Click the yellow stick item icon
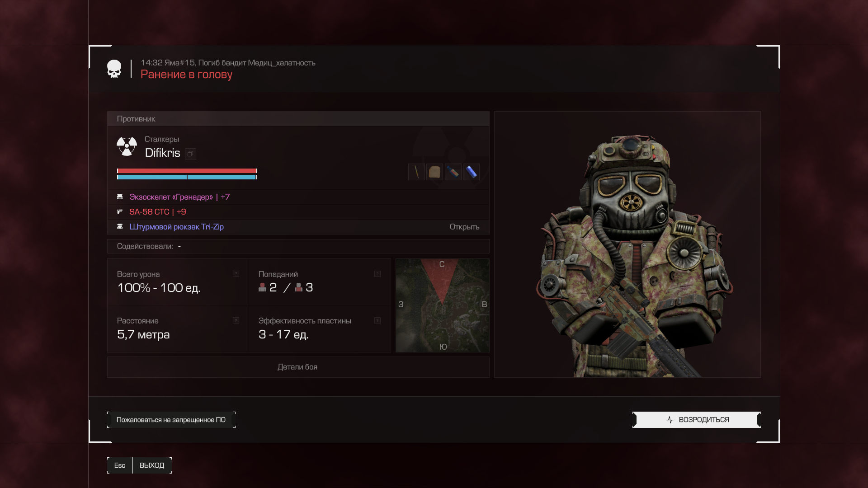Image resolution: width=868 pixels, height=488 pixels. pos(416,172)
